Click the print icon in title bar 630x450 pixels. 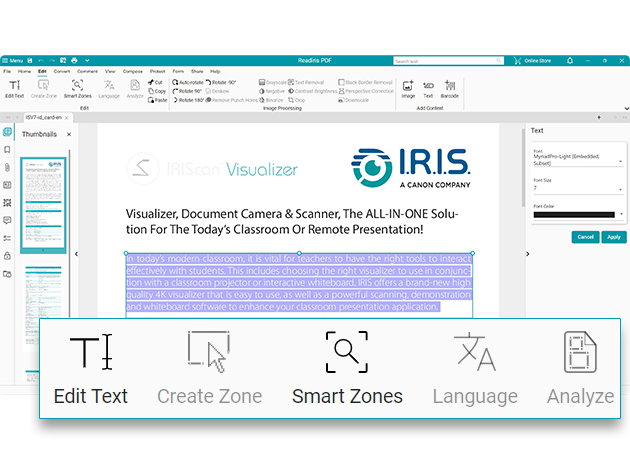[74, 61]
